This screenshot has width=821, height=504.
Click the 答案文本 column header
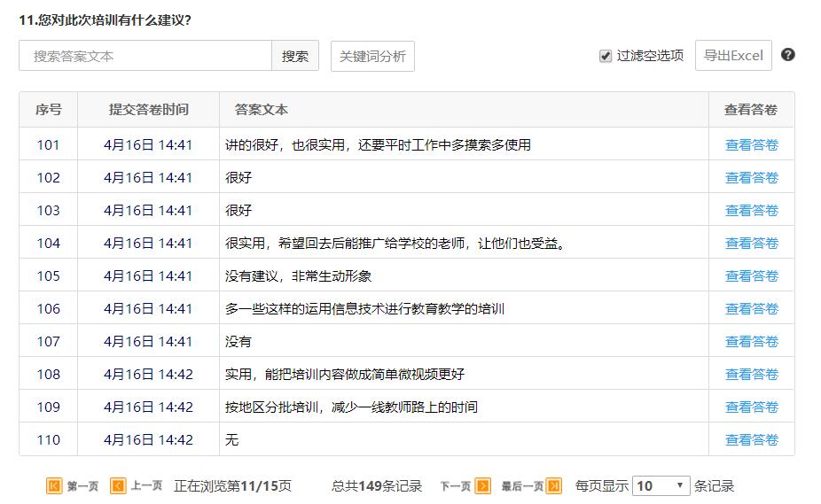[262, 110]
